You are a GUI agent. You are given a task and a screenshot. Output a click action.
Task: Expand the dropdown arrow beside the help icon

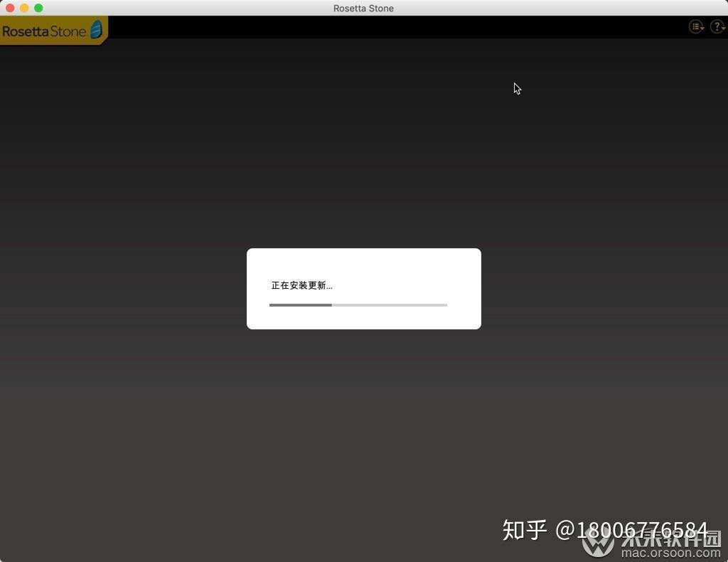723,28
